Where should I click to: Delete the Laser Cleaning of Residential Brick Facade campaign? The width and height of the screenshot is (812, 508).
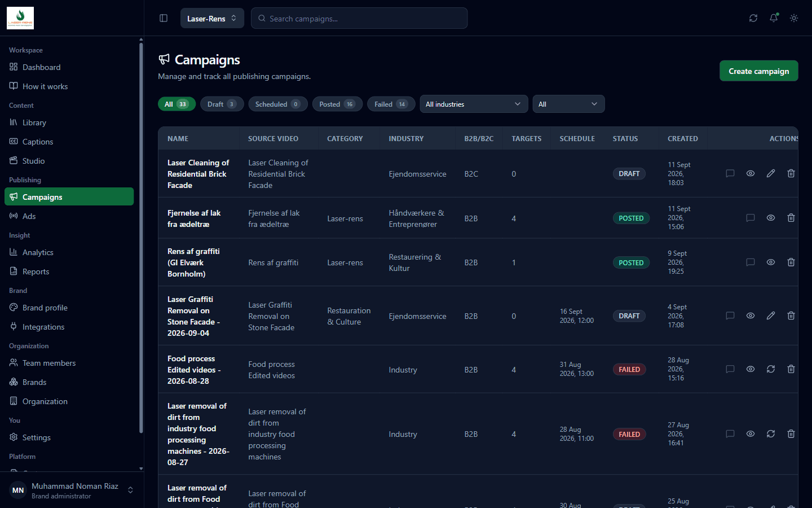click(x=791, y=173)
